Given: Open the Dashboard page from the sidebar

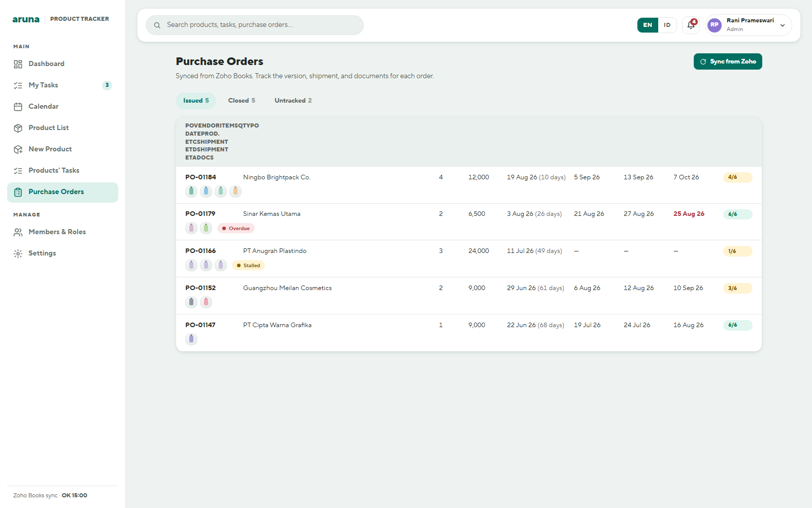Looking at the screenshot, I should [x=62, y=64].
